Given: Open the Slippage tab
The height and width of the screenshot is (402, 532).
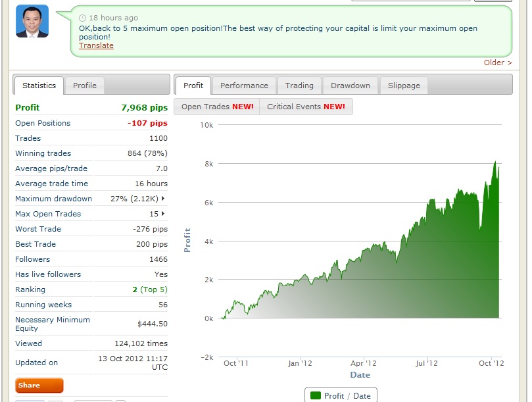Looking at the screenshot, I should 404,86.
